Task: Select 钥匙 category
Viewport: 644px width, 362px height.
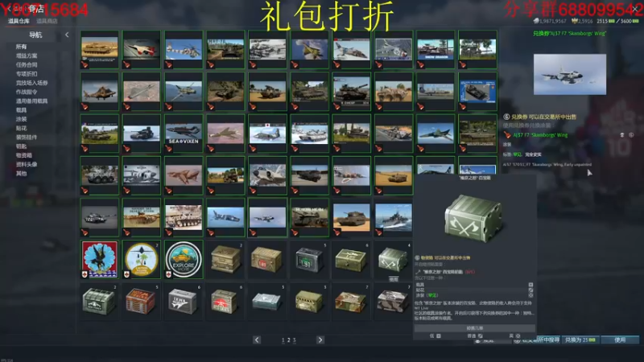Action: [22, 146]
